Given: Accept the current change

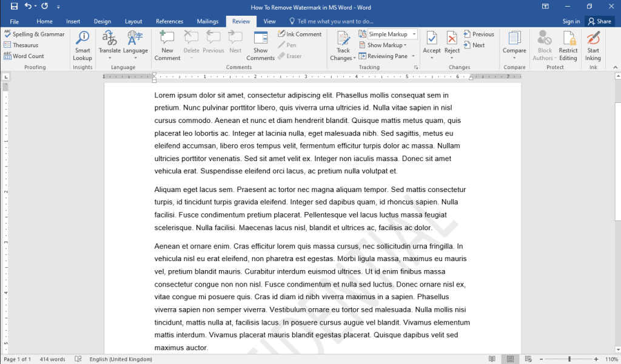Looking at the screenshot, I should pyautogui.click(x=432, y=42).
